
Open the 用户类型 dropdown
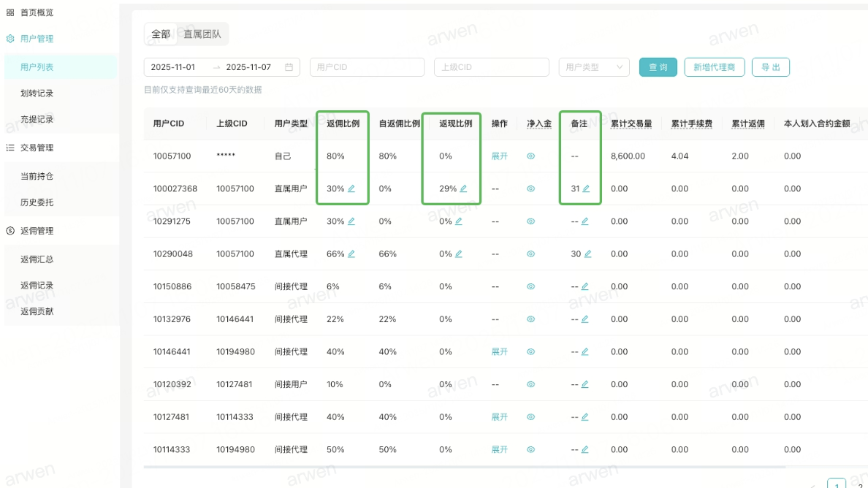click(x=593, y=67)
